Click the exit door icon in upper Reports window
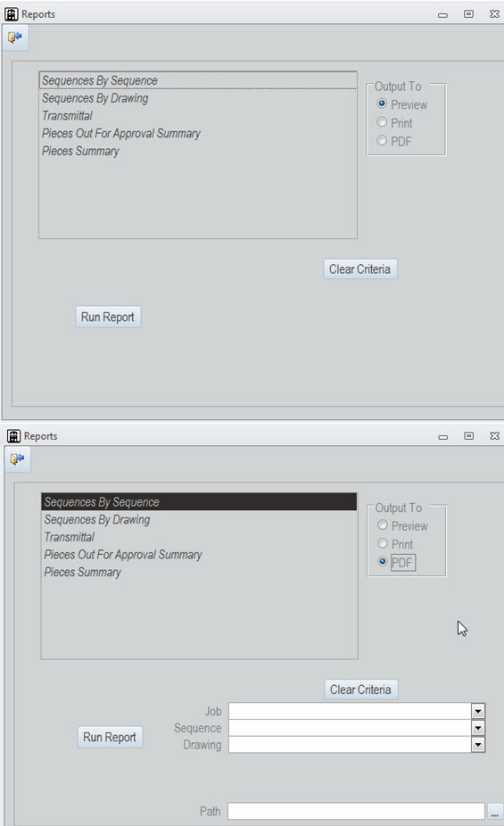This screenshot has height=826, width=504. pos(15,37)
